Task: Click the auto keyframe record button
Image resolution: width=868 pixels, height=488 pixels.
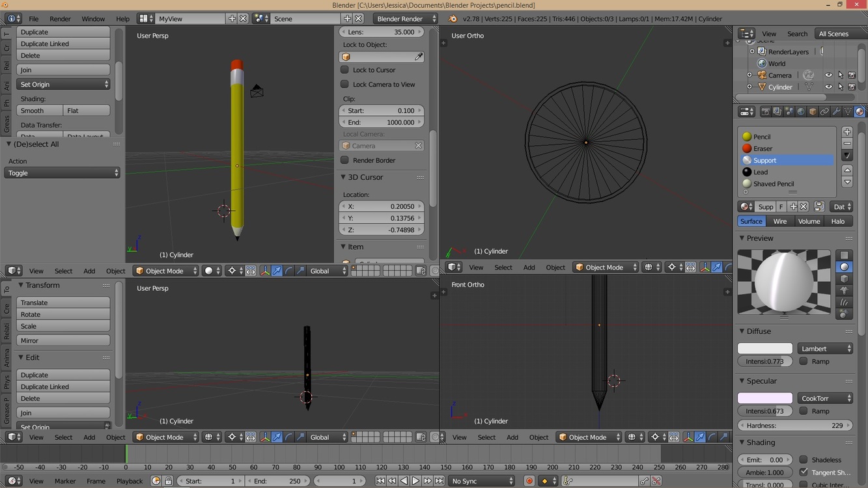Action: (529, 481)
